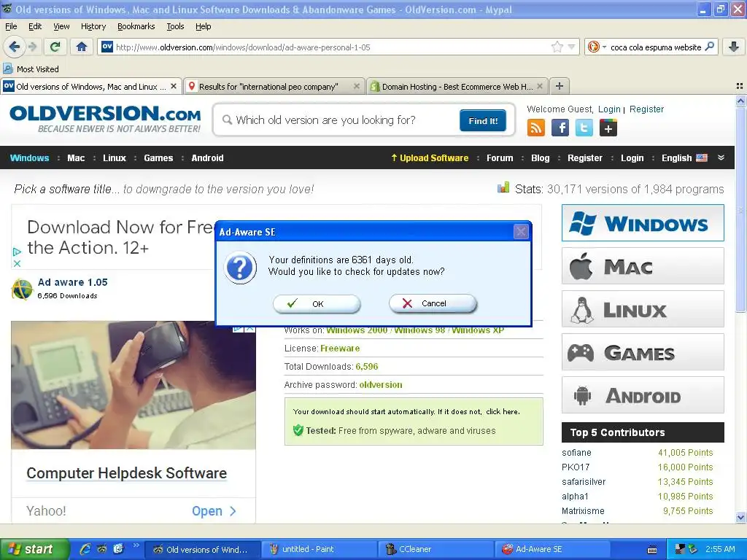The image size is (747, 560).
Task: Bookmark this page with the star icon
Action: tap(557, 47)
